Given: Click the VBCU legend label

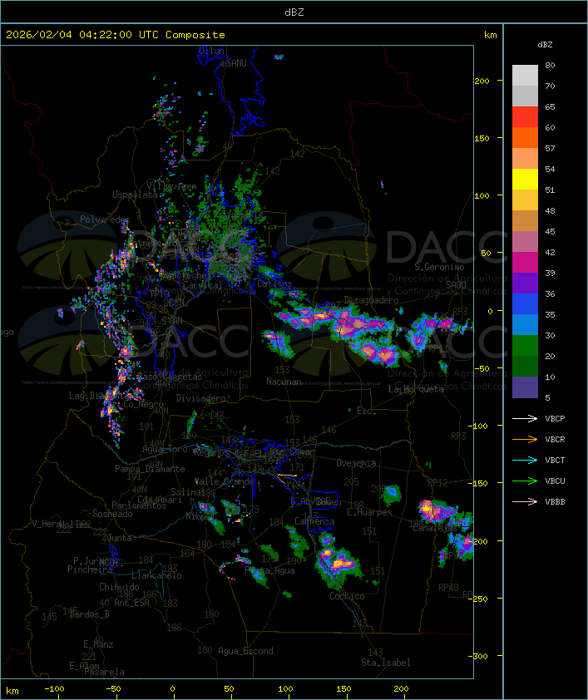Looking at the screenshot, I should click(x=555, y=481).
